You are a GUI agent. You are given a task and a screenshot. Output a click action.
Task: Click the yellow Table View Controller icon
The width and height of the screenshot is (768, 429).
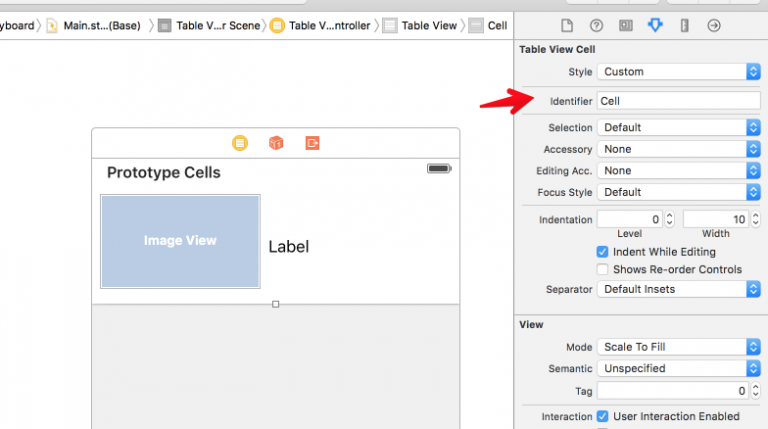click(240, 143)
